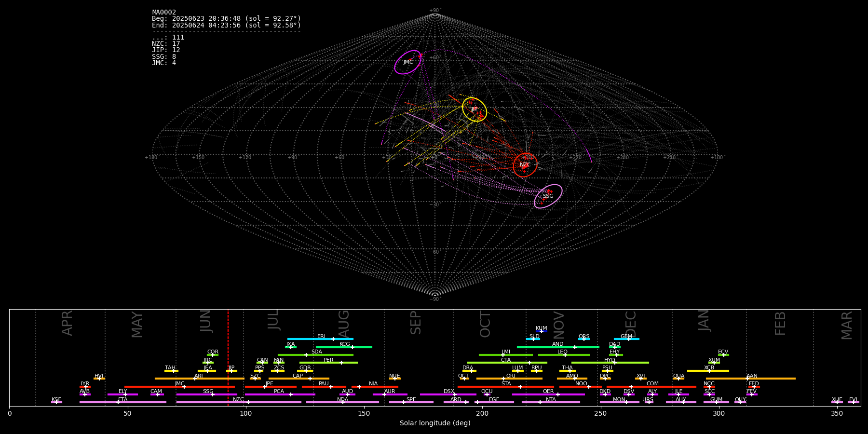868x434 pixels.
Task: Click the pink SSG radiant ellipse on sky map
Action: 548,196
